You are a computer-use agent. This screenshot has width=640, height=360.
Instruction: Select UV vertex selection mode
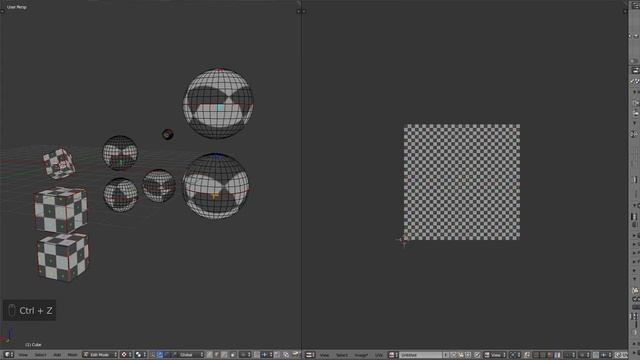(536, 355)
